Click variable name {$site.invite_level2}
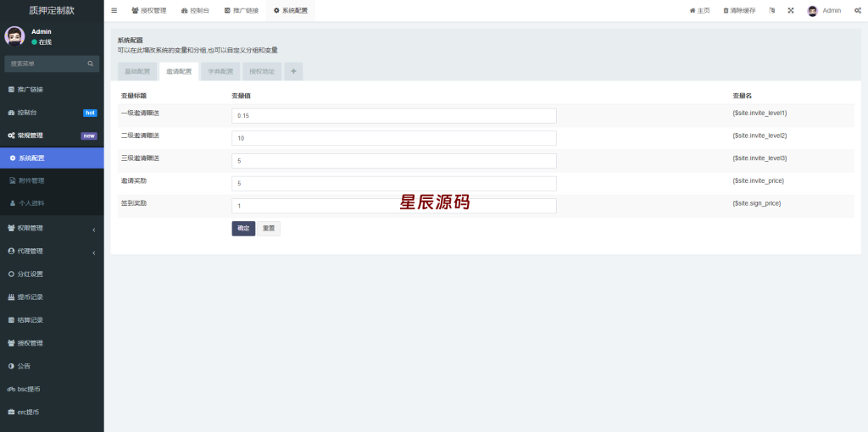The image size is (868, 432). [x=759, y=136]
